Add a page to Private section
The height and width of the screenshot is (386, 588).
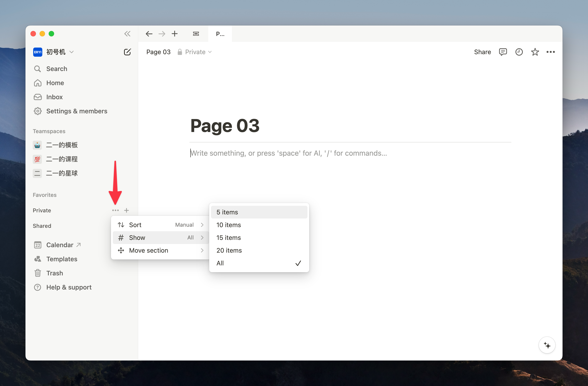[126, 211]
